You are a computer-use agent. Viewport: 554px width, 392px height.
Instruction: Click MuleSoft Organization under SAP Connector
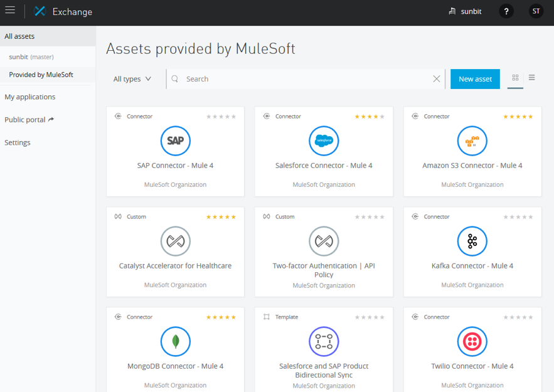175,184
